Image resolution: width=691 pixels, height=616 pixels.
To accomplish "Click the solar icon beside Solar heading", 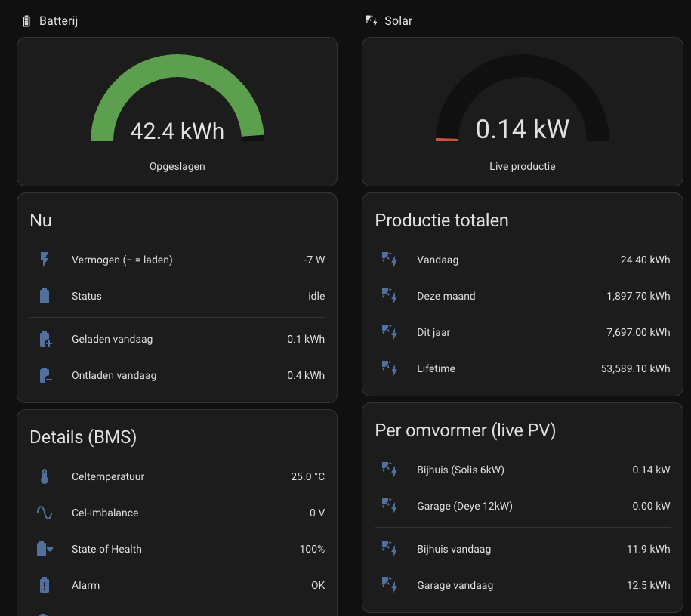I will click(x=371, y=20).
